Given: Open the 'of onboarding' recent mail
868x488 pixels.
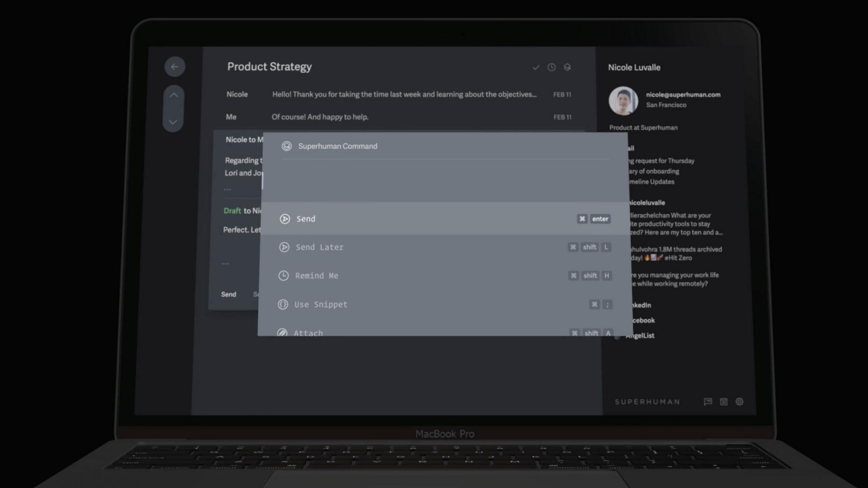Looking at the screenshot, I should point(654,171).
